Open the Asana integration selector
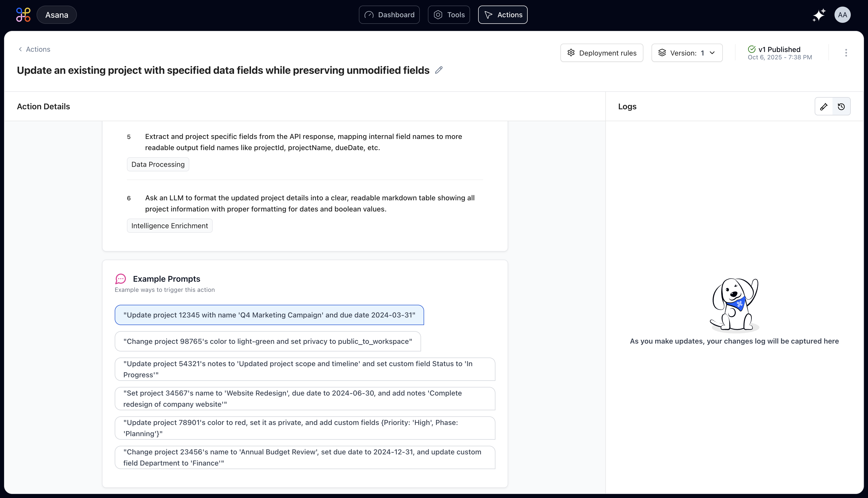This screenshot has width=868, height=498. [x=57, y=15]
